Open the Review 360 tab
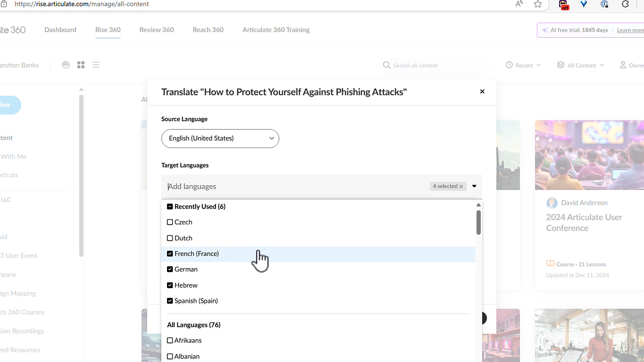The height and width of the screenshot is (362, 644). [157, 30]
